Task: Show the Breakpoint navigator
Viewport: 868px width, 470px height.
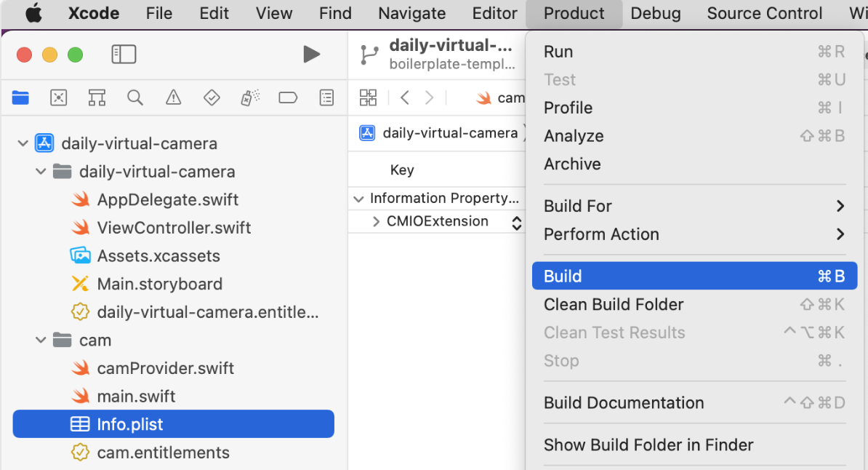Action: pos(289,97)
